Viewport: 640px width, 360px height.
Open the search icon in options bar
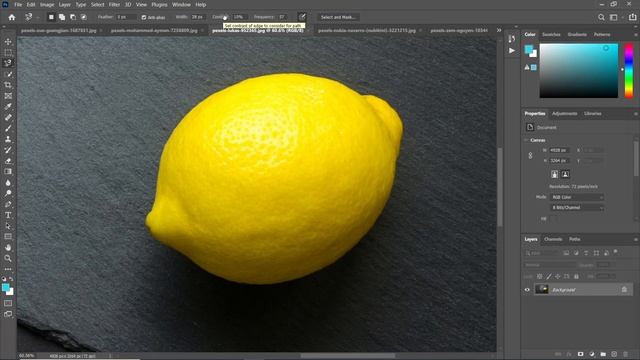point(601,17)
